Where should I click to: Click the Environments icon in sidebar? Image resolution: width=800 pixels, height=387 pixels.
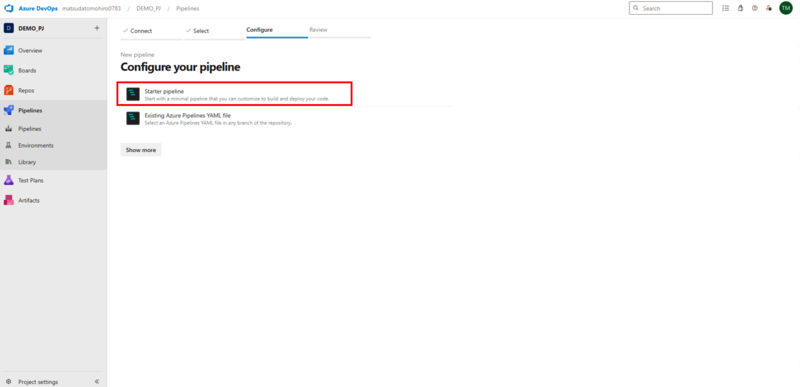click(9, 145)
